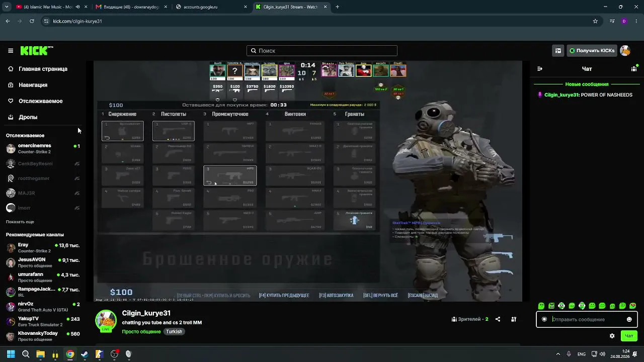Open chat settings gear
644x362 pixels.
[x=612, y=336]
